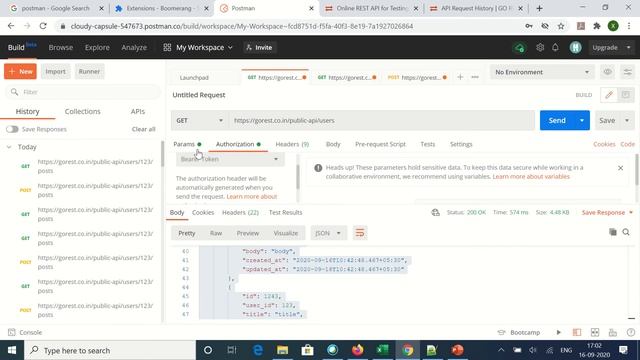The width and height of the screenshot is (640, 360).
Task: Open the tab options ellipsis menu
Action: click(x=475, y=77)
